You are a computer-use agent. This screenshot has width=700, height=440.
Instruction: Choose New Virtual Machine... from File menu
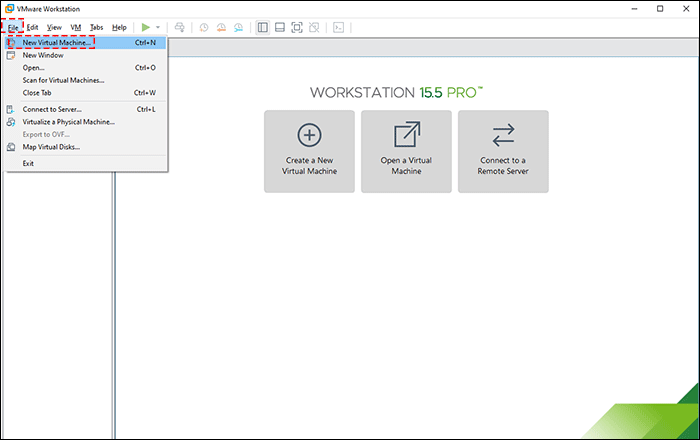(x=85, y=42)
